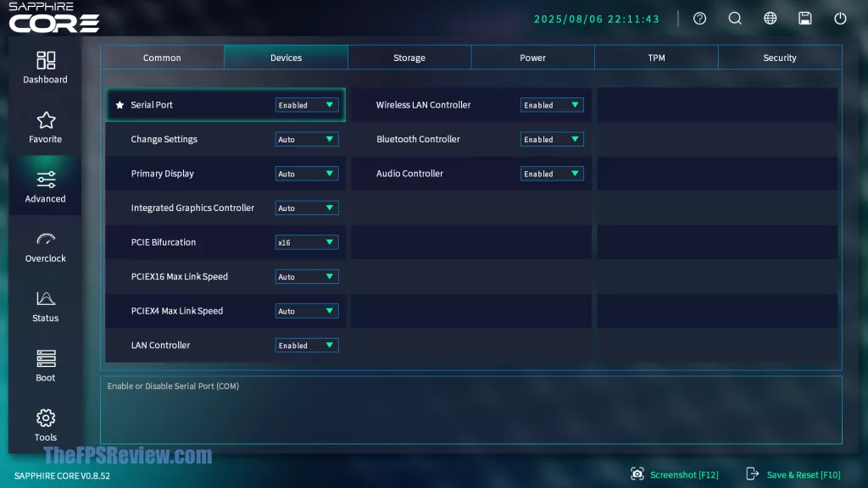
Task: Open the PCIE Bifurcation dropdown
Action: coord(307,242)
